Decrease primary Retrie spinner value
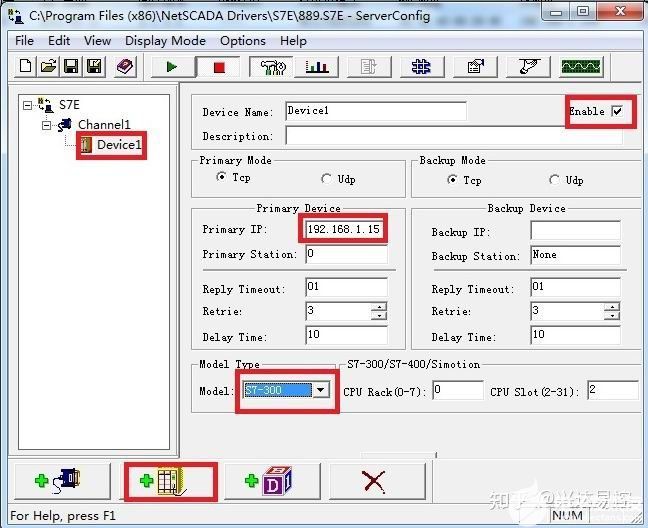The image size is (648, 528). (379, 316)
